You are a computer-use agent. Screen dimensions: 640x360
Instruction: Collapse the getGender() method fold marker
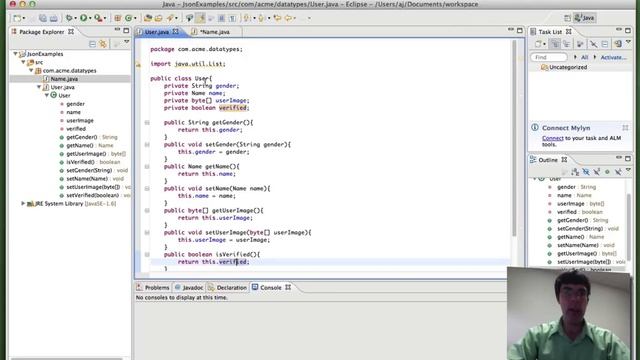pyautogui.click(x=147, y=122)
